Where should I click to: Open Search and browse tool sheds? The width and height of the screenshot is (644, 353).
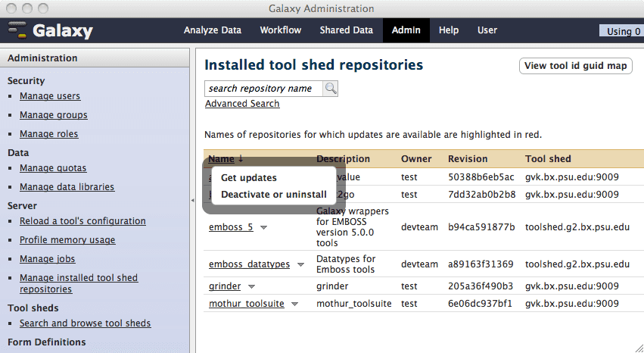[x=85, y=323]
